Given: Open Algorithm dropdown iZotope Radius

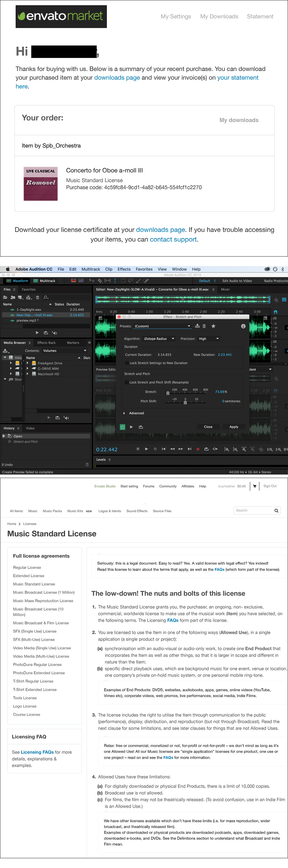Looking at the screenshot, I should click(159, 339).
